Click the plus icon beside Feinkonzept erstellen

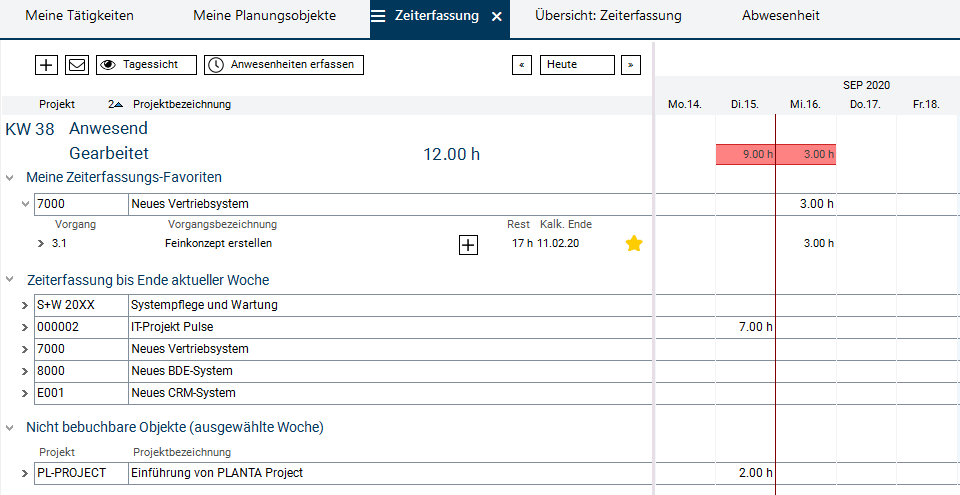(x=468, y=244)
